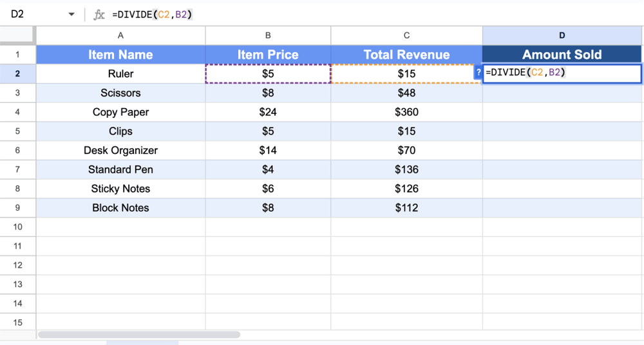The width and height of the screenshot is (644, 345).
Task: Click the Total Revenue header cell
Action: [x=406, y=55]
